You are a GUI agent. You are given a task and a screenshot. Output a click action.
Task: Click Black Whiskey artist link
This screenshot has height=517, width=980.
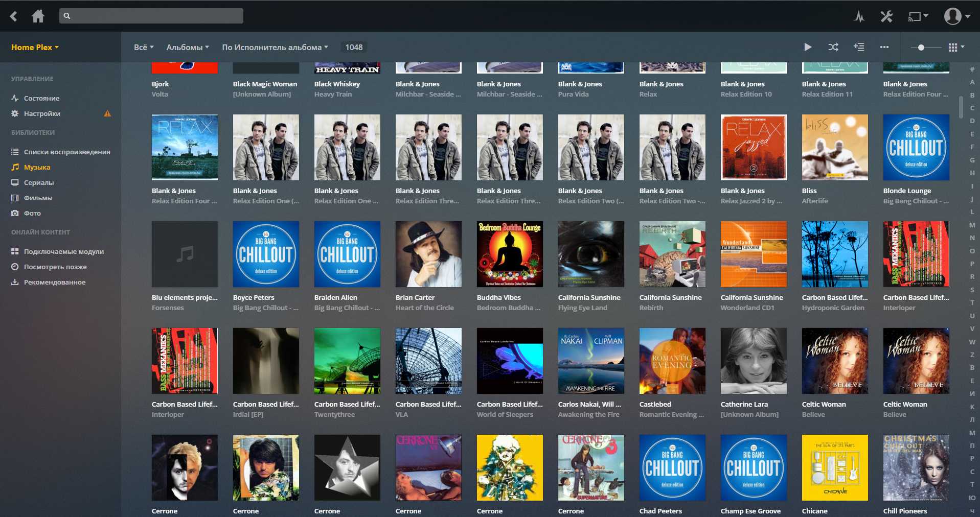[337, 84]
